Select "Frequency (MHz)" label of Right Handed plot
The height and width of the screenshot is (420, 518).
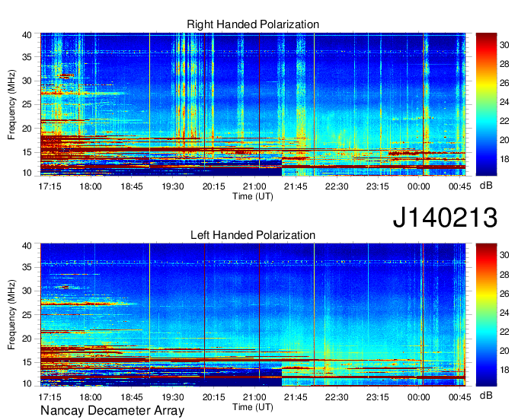click(x=11, y=104)
